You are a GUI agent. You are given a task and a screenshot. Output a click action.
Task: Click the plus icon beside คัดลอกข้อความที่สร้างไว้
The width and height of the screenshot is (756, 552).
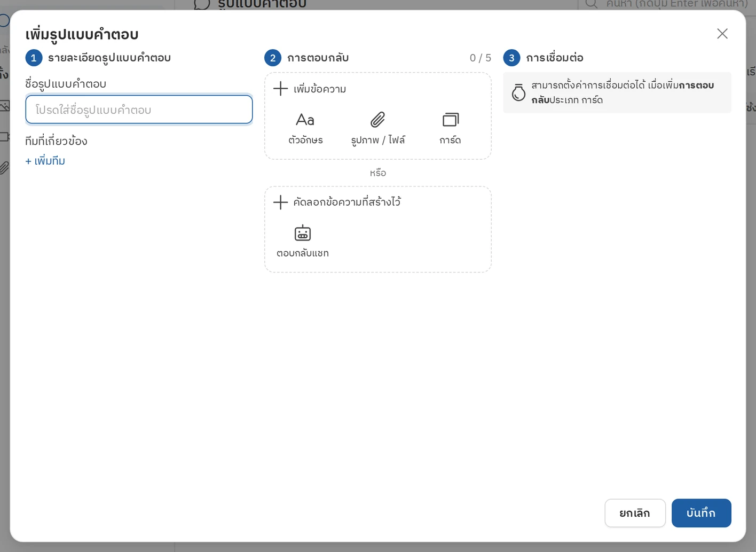[280, 202]
